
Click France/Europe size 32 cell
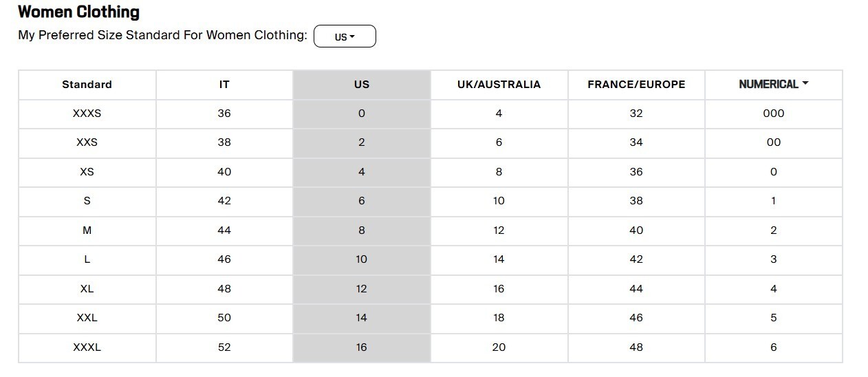pyautogui.click(x=636, y=114)
